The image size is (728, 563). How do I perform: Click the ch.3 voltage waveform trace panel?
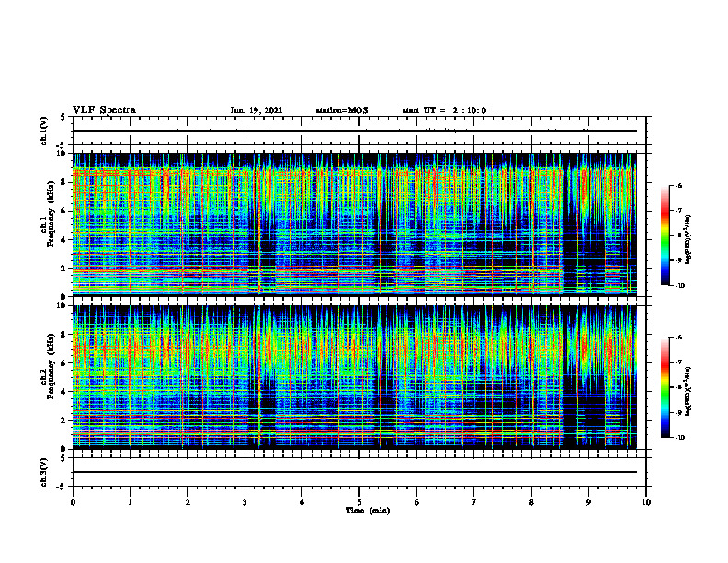tap(359, 472)
